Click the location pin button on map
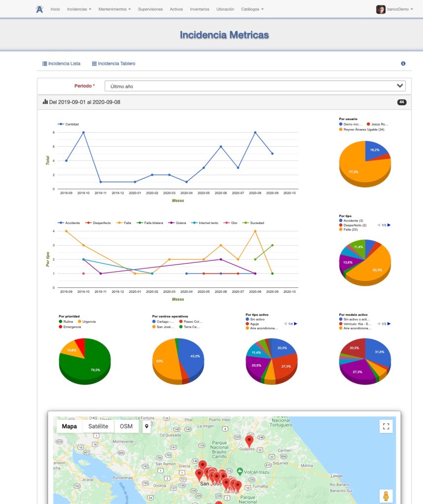Screen dimensions: 423x504 [x=147, y=426]
